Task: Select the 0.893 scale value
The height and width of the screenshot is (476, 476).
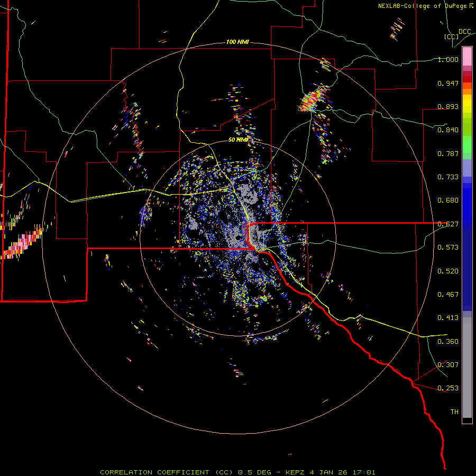Action: pyautogui.click(x=448, y=106)
